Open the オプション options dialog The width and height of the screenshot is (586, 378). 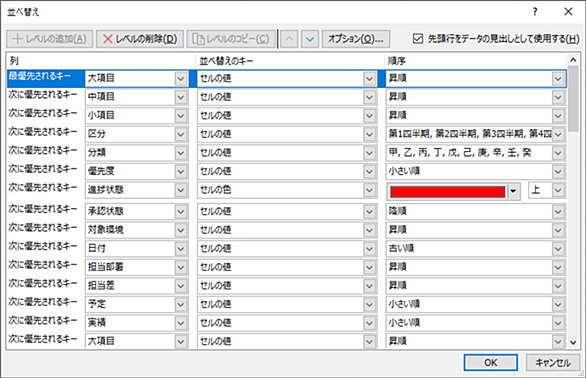[x=356, y=39]
